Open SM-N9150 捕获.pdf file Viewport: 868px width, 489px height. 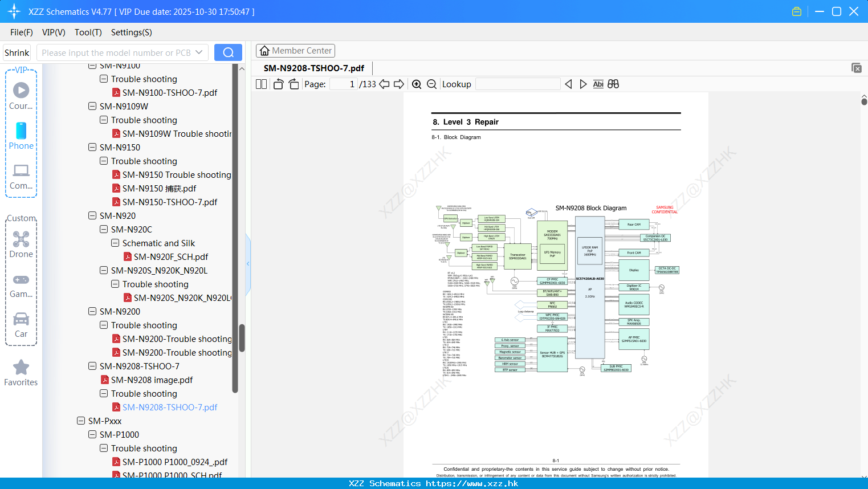pos(159,188)
